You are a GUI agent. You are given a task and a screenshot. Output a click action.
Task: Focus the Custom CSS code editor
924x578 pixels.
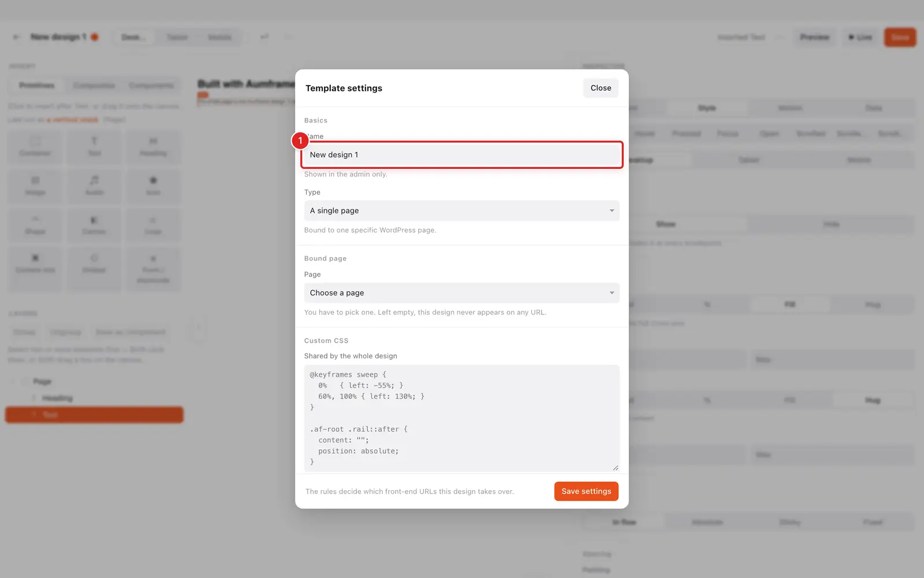pos(462,418)
